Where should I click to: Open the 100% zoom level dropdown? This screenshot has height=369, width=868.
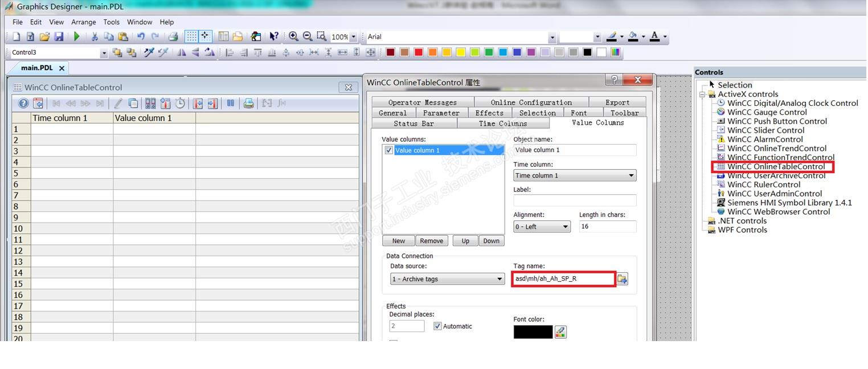click(x=353, y=37)
